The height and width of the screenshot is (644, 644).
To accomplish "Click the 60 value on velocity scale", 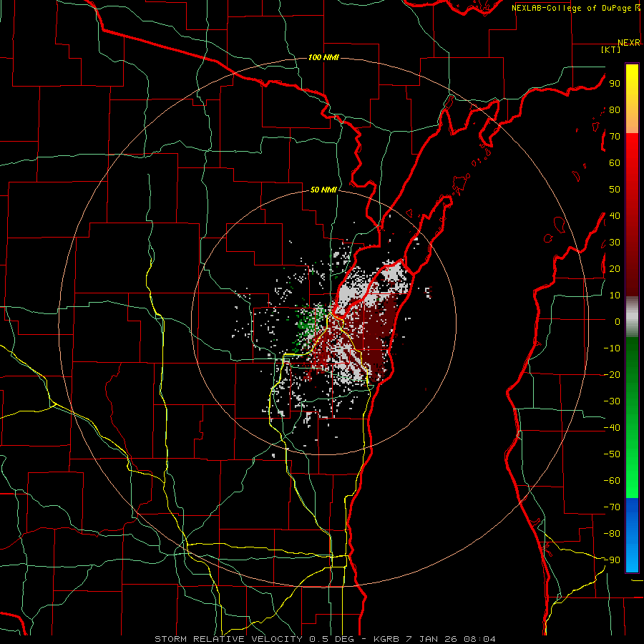I will click(615, 162).
